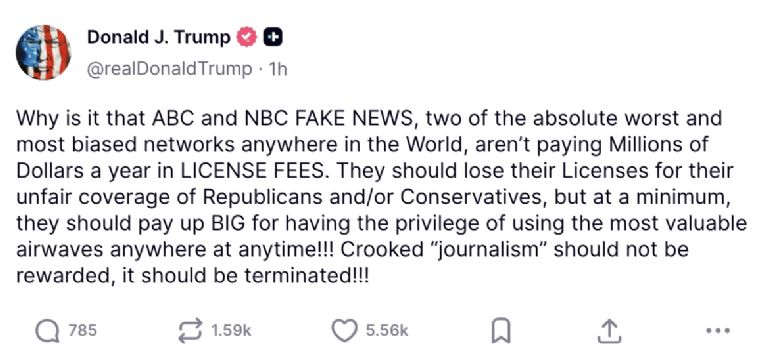This screenshot has height=362, width=768.
Task: Open the reply comment icon
Action: pos(48,331)
